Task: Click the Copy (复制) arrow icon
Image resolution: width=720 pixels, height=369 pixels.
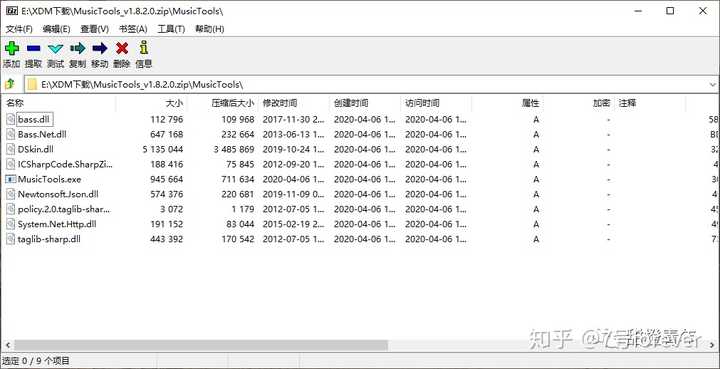Action: 78,48
